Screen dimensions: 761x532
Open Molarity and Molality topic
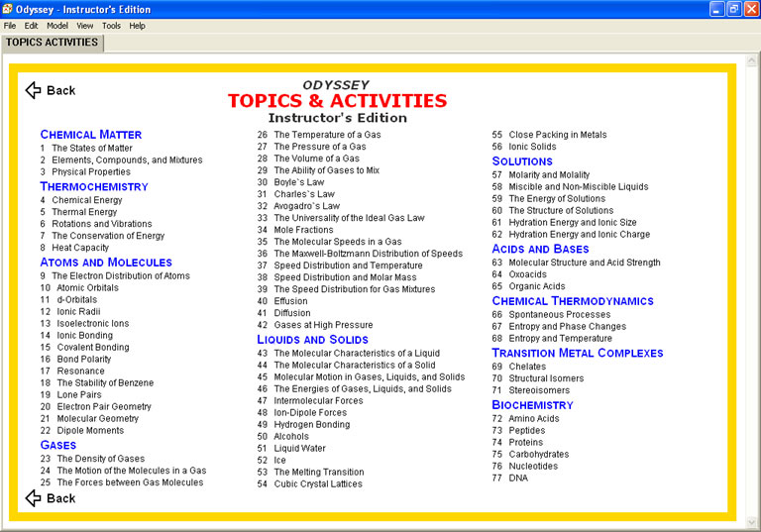541,174
